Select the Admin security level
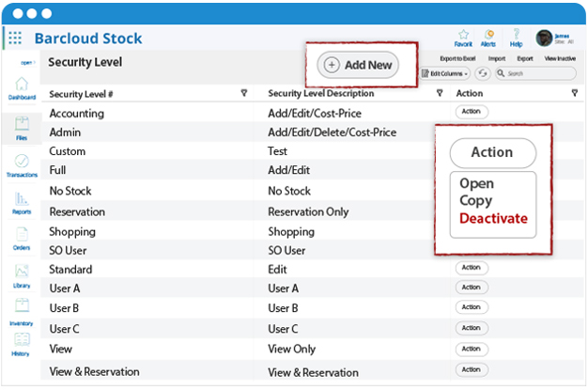Image resolution: width=588 pixels, height=390 pixels. [65, 133]
